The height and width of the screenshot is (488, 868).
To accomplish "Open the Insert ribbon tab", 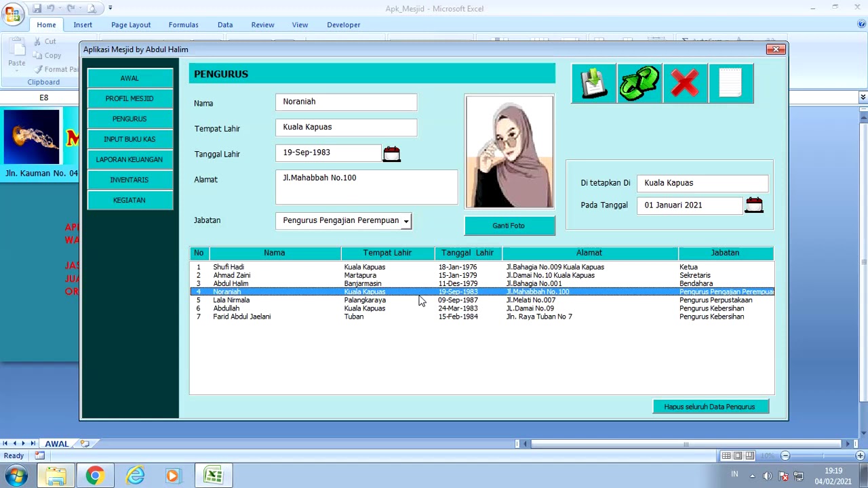I will click(x=83, y=24).
